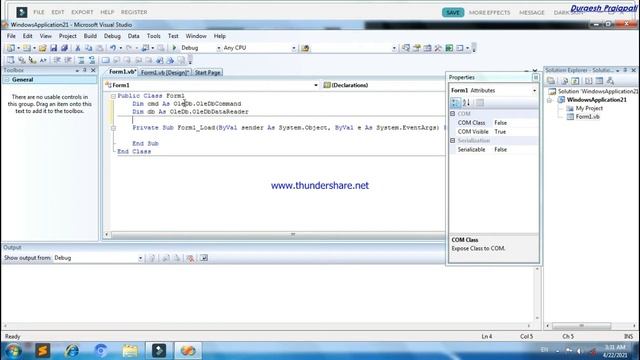640x360 pixels.
Task: Click the Object Browser icon in right toolbar
Action: [427, 48]
